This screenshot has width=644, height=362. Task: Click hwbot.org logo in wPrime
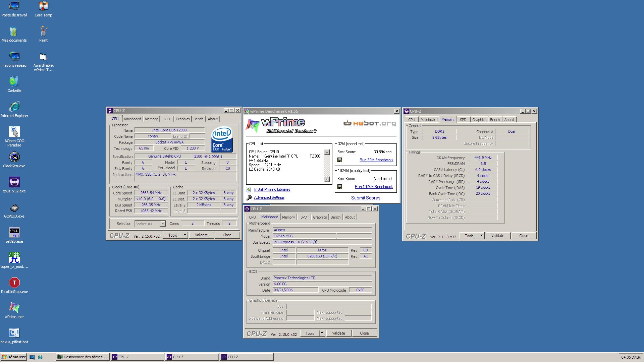(x=369, y=124)
